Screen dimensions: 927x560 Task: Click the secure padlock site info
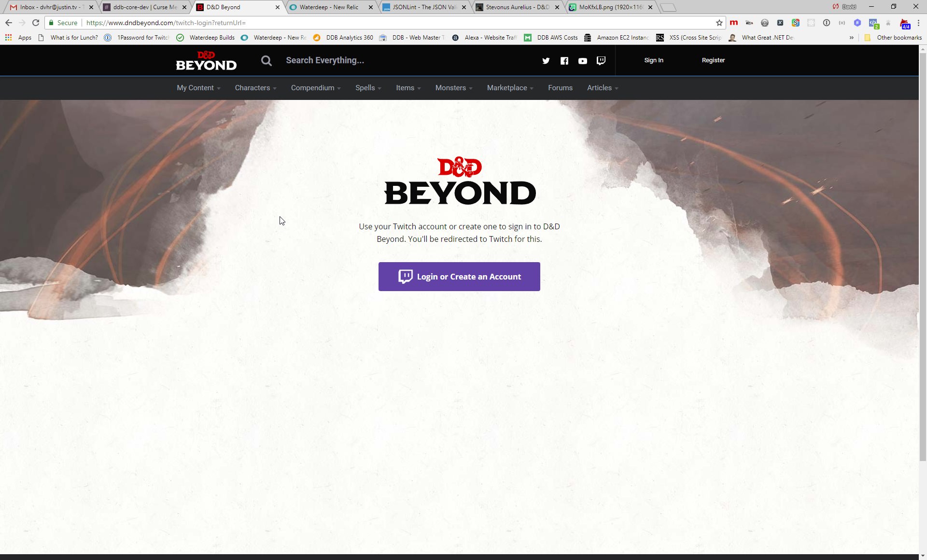tap(63, 23)
